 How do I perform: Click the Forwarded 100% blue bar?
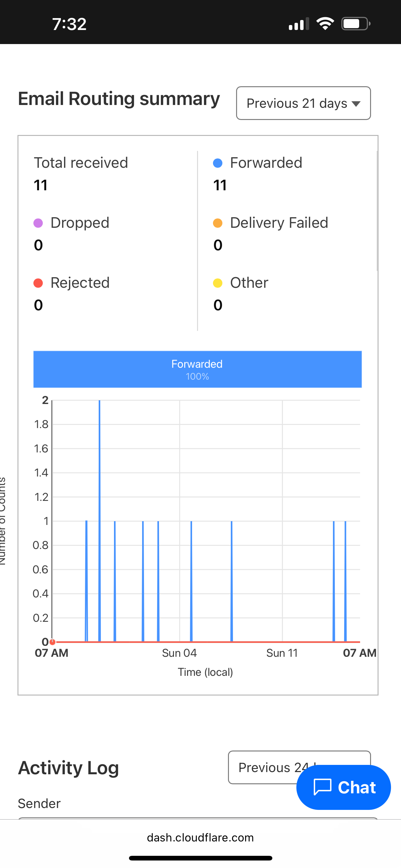[197, 369]
